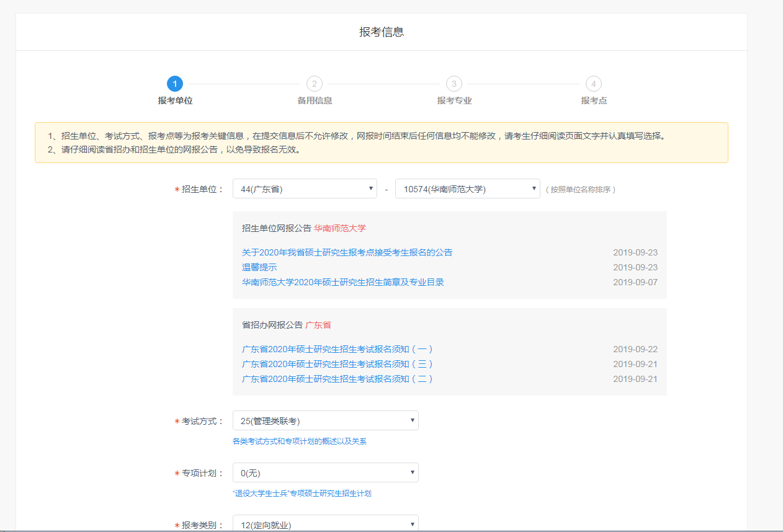Click the step 4 numbered circle icon
The height and width of the screenshot is (532, 783).
coord(593,84)
